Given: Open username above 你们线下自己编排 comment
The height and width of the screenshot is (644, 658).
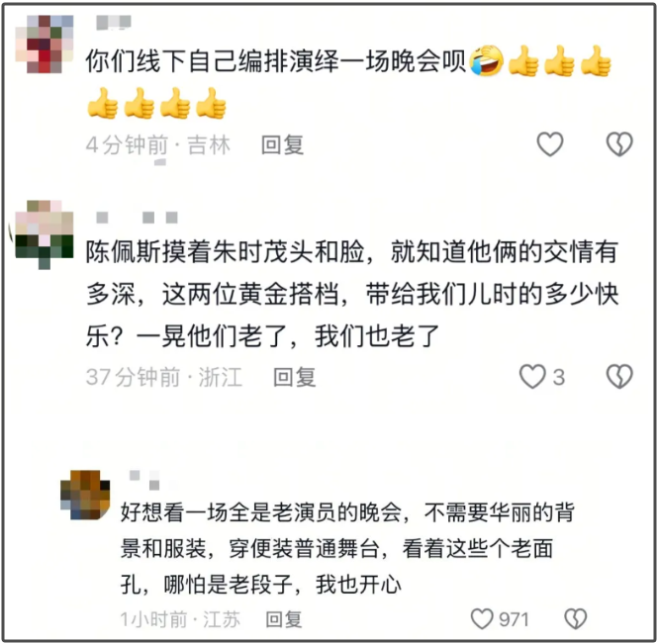Looking at the screenshot, I should pyautogui.click(x=114, y=22).
